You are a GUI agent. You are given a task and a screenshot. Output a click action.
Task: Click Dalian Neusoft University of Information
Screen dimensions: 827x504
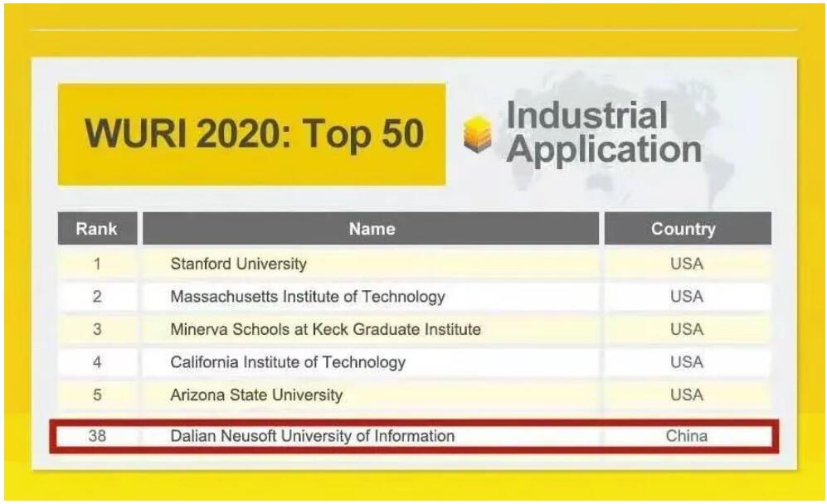click(x=312, y=436)
